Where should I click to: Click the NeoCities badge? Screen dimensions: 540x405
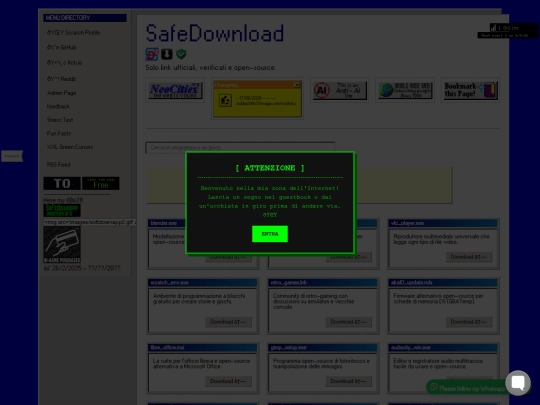175,90
